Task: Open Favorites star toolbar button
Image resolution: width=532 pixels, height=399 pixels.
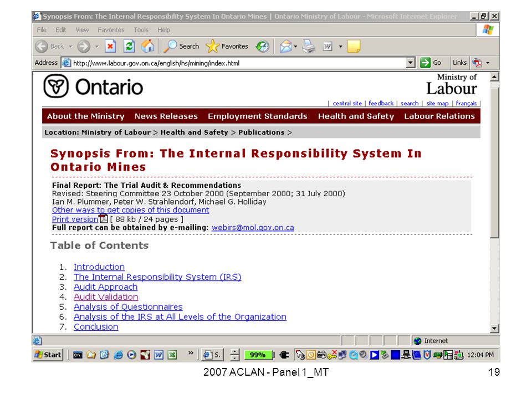Action: (x=227, y=46)
